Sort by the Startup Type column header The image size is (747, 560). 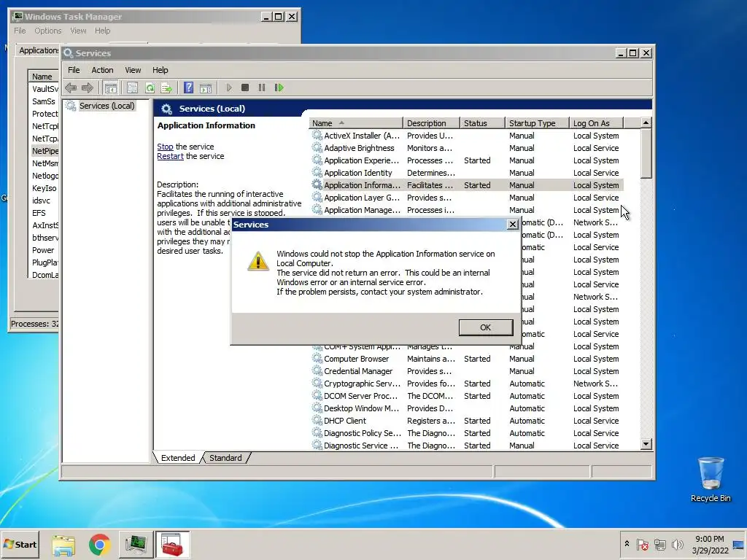[x=538, y=122]
